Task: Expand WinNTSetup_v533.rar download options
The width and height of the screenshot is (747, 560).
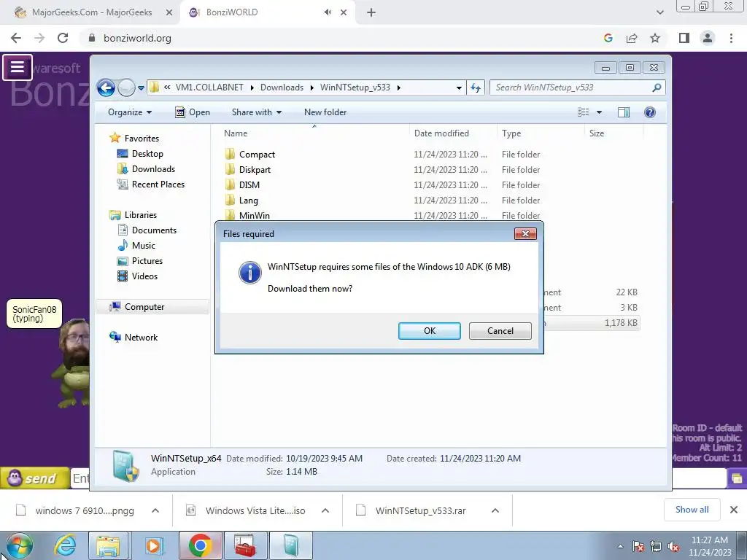Action: 495,510
